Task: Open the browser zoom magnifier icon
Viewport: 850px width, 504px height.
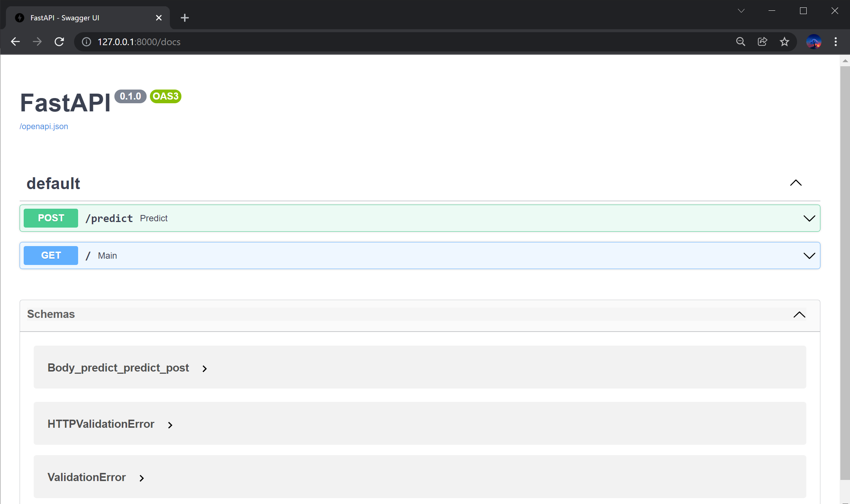Action: (740, 42)
